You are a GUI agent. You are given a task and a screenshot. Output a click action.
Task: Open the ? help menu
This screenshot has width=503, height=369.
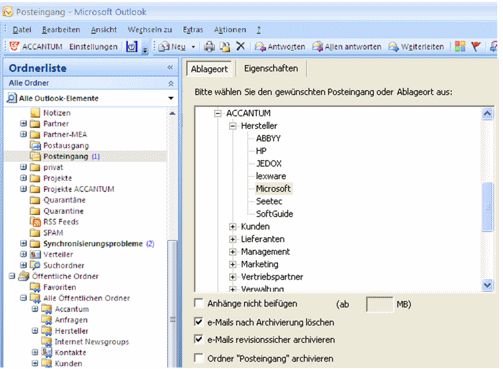point(259,30)
